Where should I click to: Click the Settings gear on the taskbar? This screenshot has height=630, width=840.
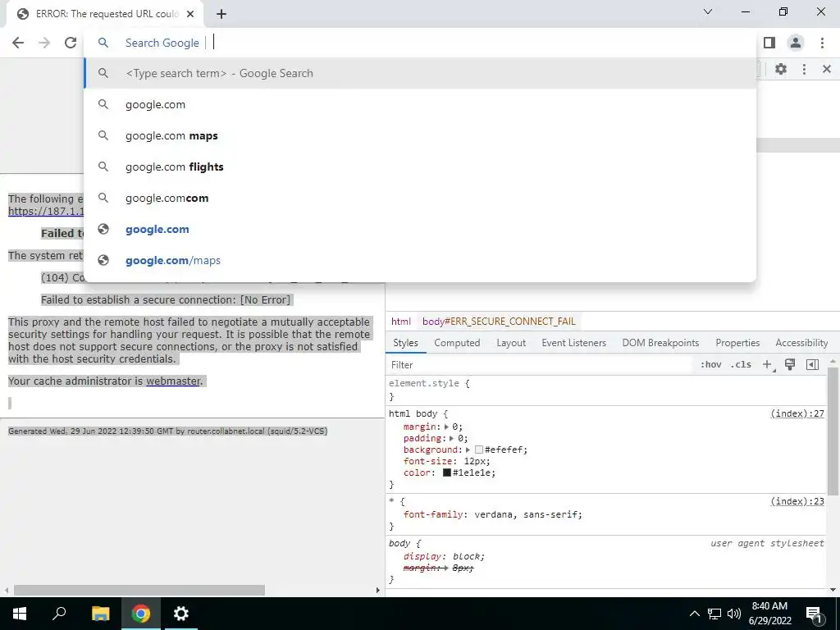(181, 614)
